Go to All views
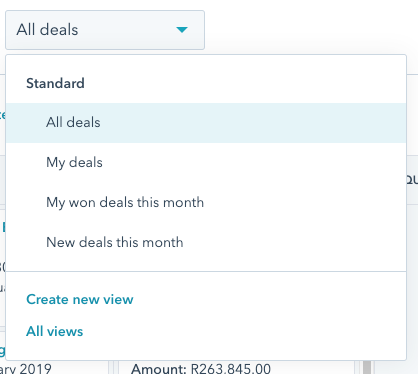Screen dimensions: 418x374 point(55,331)
